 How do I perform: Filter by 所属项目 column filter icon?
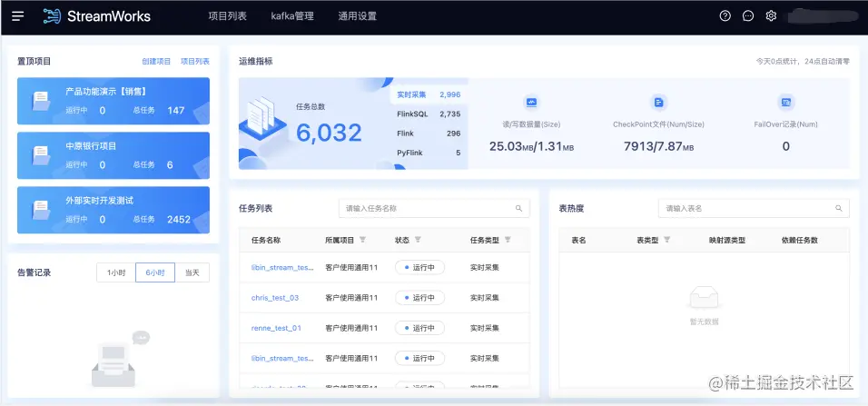coord(362,240)
